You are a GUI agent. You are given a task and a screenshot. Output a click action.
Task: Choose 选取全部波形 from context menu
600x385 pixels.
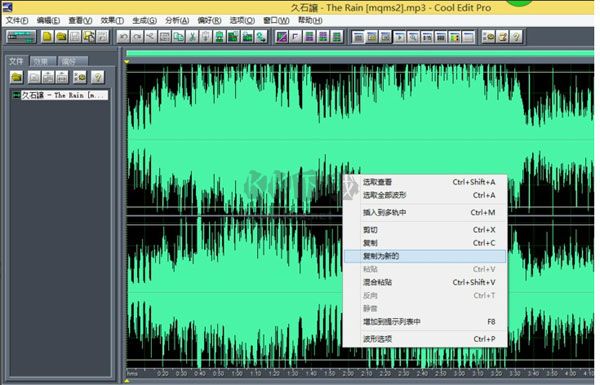click(x=425, y=195)
